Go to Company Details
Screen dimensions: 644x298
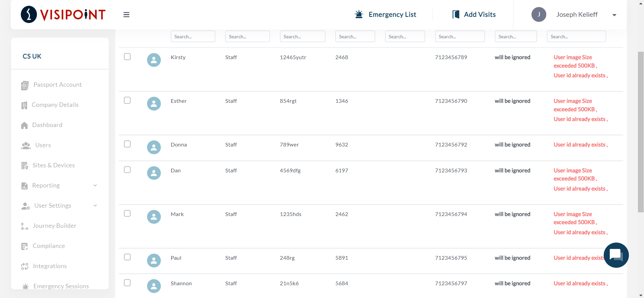click(x=55, y=105)
